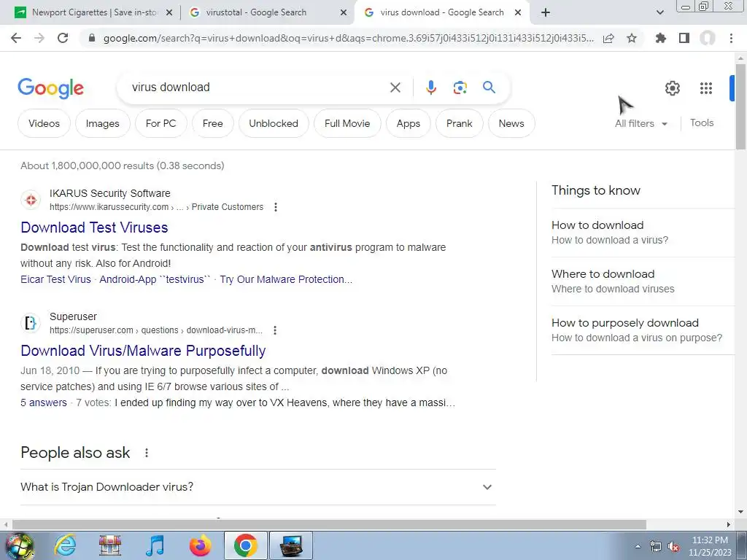Expand the How to purposely download topic
This screenshot has width=747, height=560.
(643, 330)
